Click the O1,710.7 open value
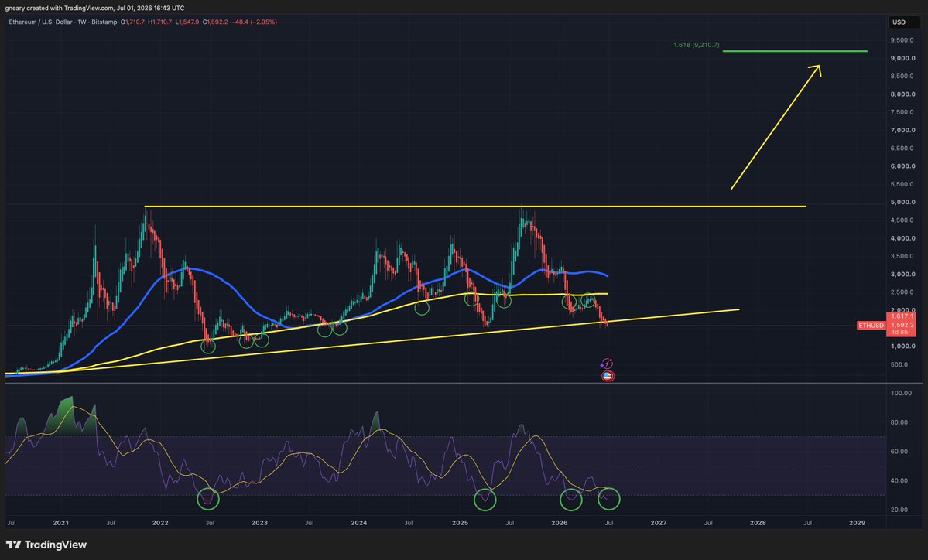 pos(132,22)
